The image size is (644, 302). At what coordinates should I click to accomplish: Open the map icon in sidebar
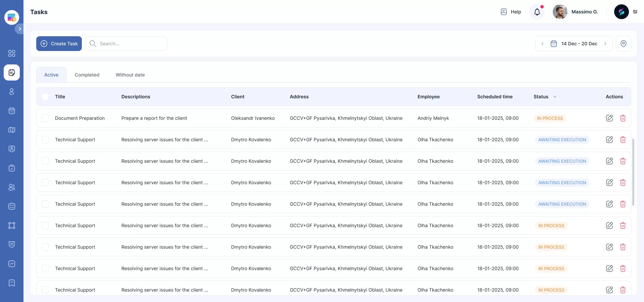click(12, 130)
